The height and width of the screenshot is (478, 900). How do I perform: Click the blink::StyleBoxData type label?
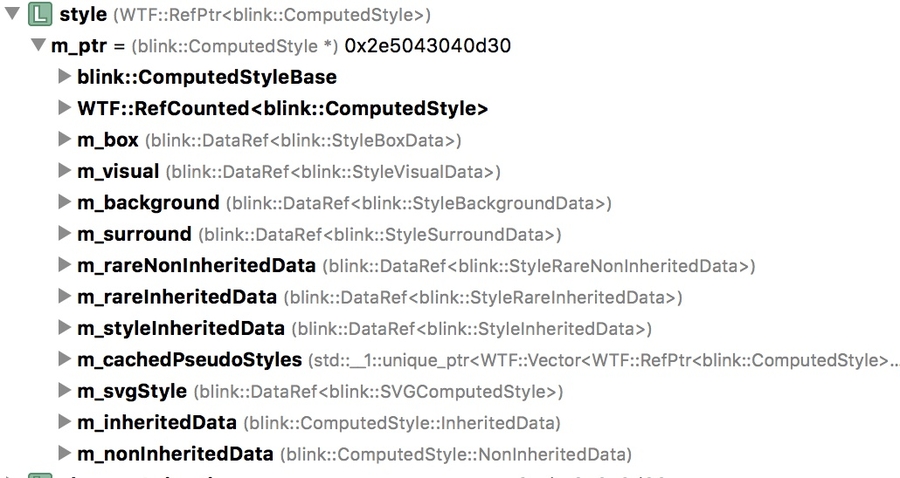click(x=304, y=141)
